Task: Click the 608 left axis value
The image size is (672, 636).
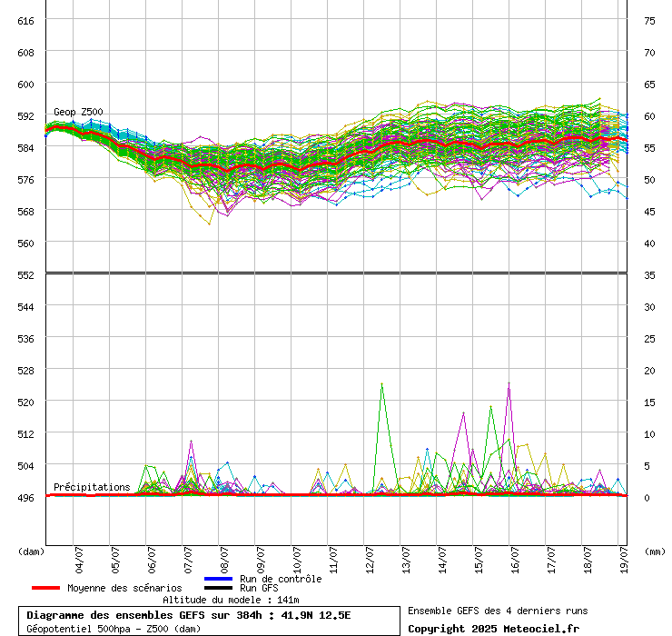Action: point(25,53)
